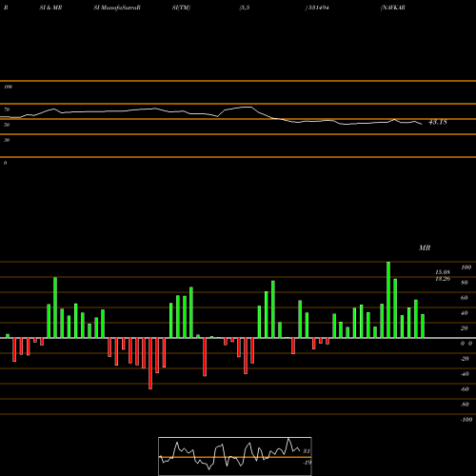Click the RSI axis label 30
This screenshot has width=476, height=476.
7,140
